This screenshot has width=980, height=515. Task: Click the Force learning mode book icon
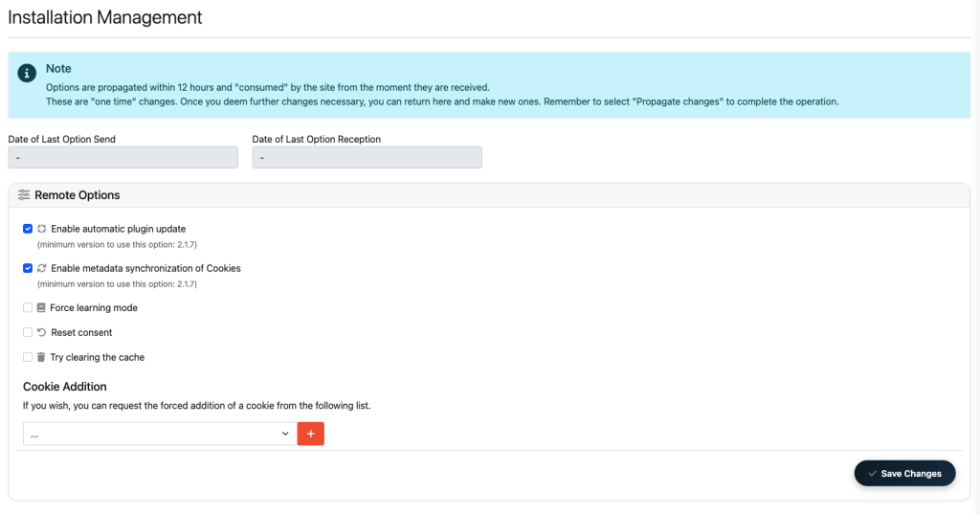pos(41,308)
